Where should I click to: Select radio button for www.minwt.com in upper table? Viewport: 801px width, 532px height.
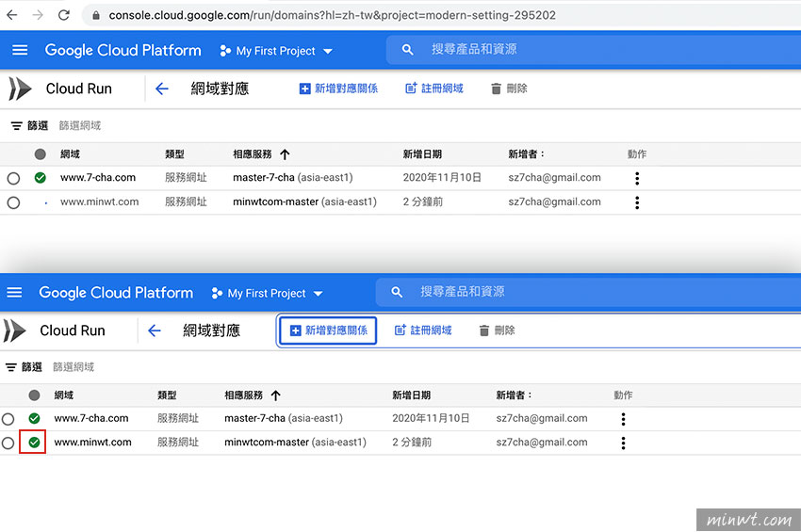point(14,202)
